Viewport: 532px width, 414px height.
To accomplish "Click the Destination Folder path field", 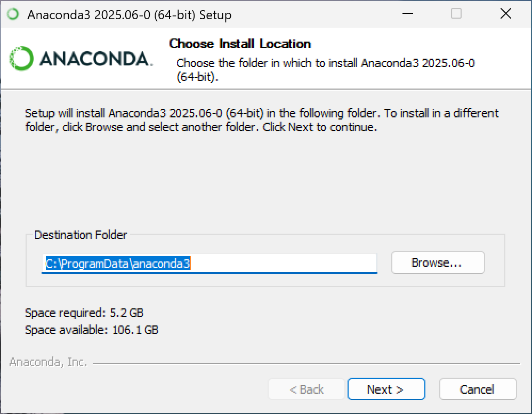I will click(x=209, y=263).
